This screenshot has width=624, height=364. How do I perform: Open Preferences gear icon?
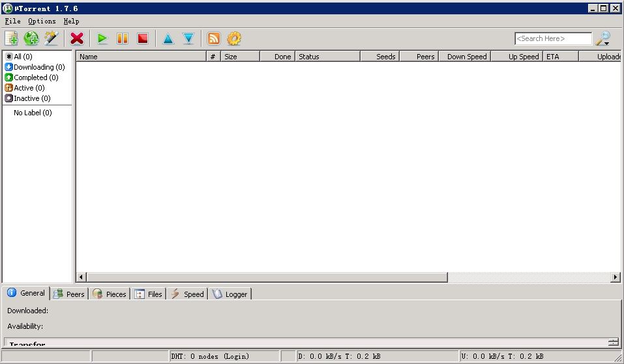tap(234, 38)
